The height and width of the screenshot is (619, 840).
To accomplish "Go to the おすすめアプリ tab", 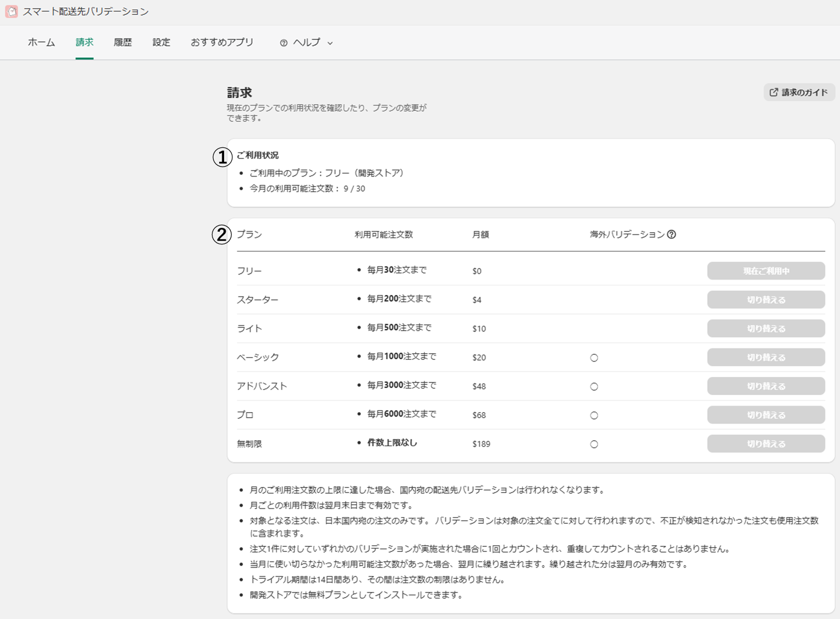I will (x=222, y=42).
